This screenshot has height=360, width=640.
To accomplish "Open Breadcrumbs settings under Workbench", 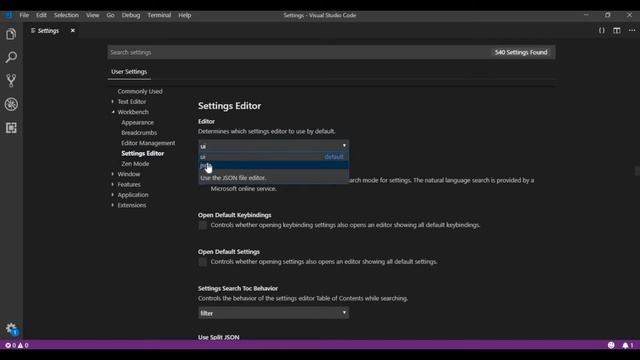I will point(139,133).
